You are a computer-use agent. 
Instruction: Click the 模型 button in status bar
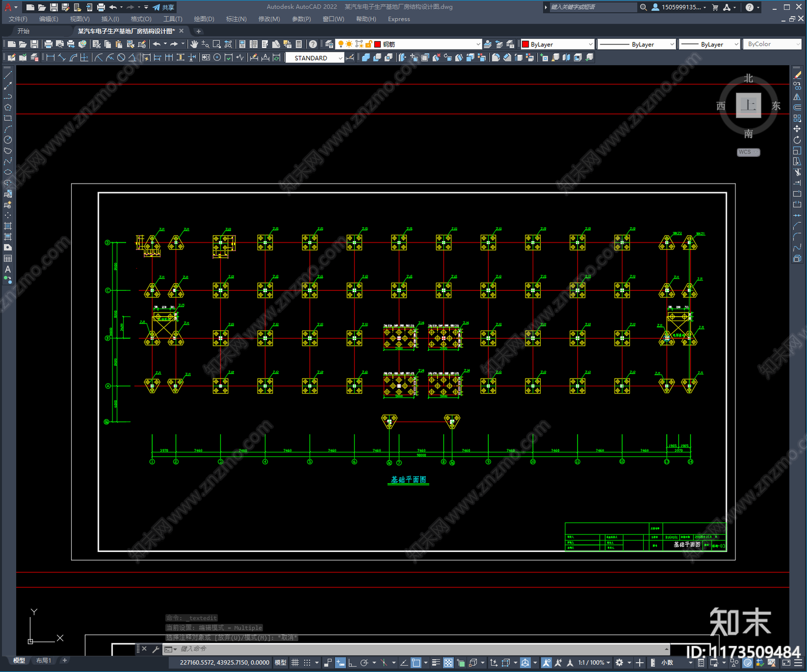click(x=280, y=662)
